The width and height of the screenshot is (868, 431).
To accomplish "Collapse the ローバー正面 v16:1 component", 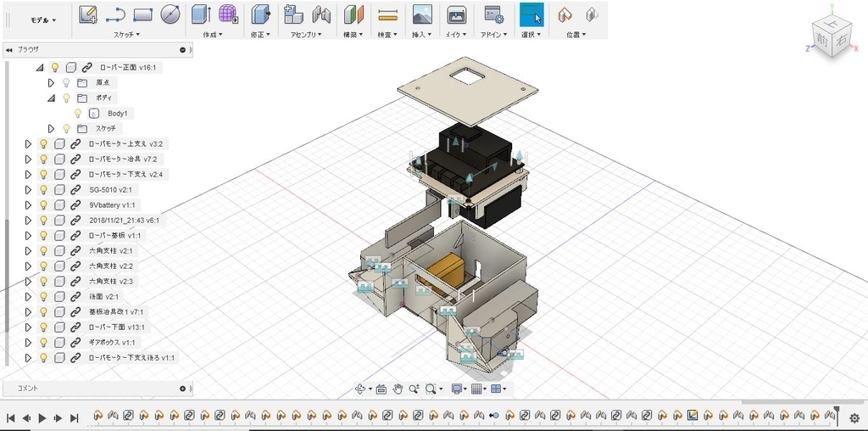I will click(39, 68).
